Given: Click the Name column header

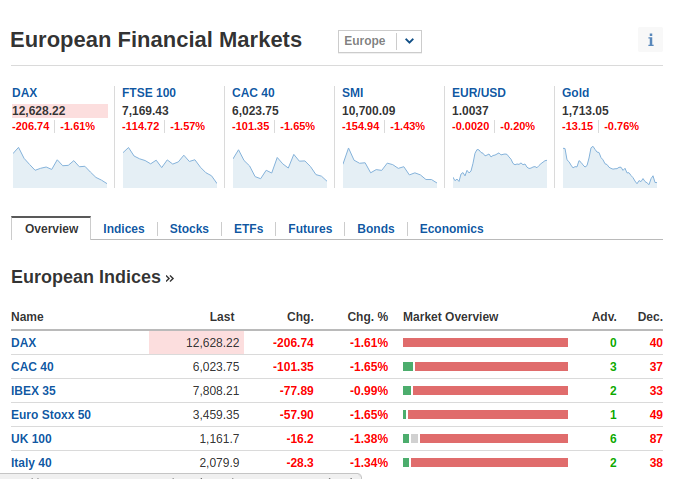Looking at the screenshot, I should click(27, 317).
